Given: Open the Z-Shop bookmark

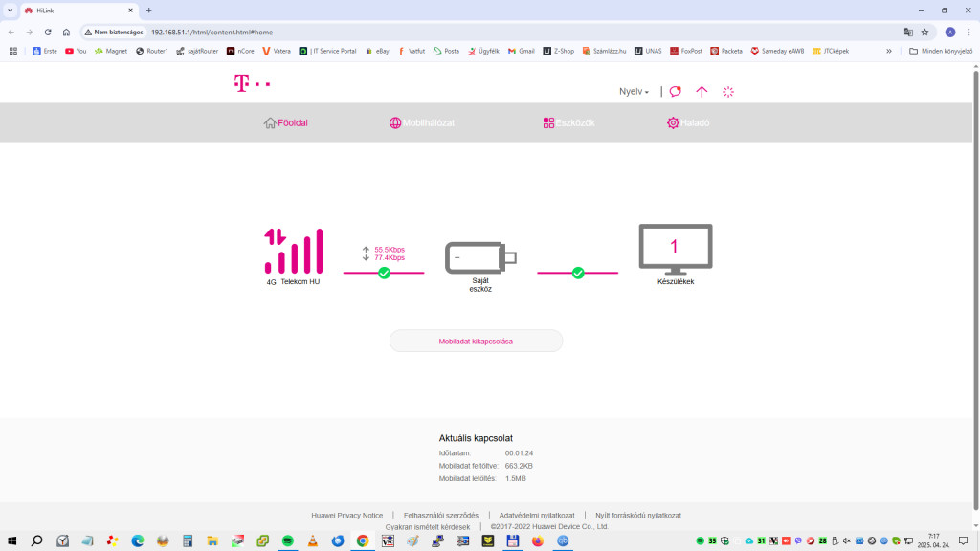Looking at the screenshot, I should click(x=558, y=52).
